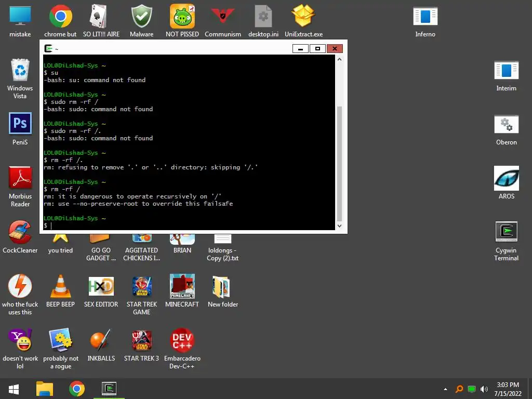
Task: Launch the MINECRAFT desktop icon
Action: coord(182,291)
